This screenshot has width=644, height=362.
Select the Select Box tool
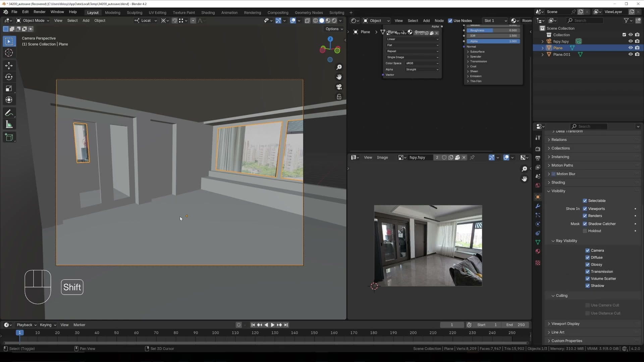click(x=9, y=42)
